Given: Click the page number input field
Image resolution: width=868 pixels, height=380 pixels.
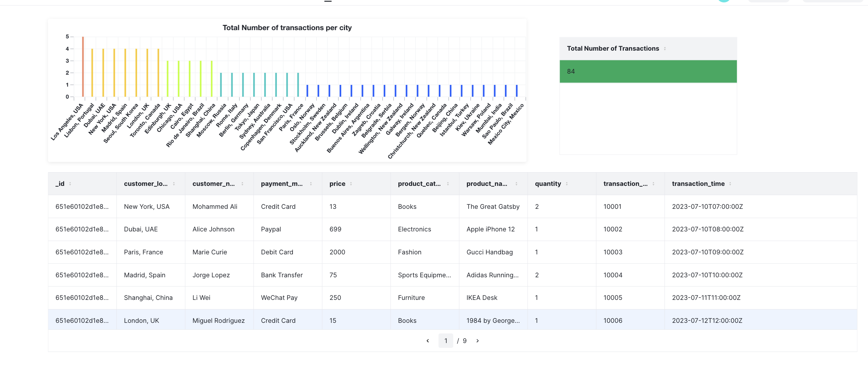Looking at the screenshot, I should [x=446, y=341].
